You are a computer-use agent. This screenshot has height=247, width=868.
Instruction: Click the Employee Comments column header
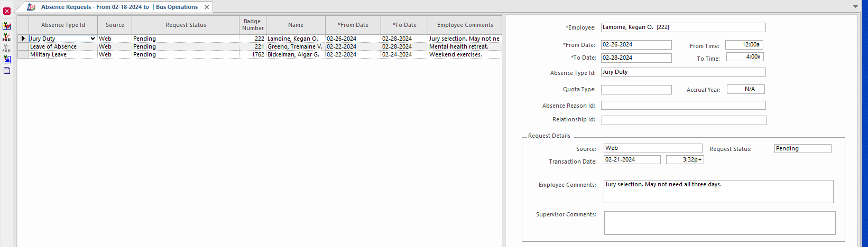coord(465,25)
